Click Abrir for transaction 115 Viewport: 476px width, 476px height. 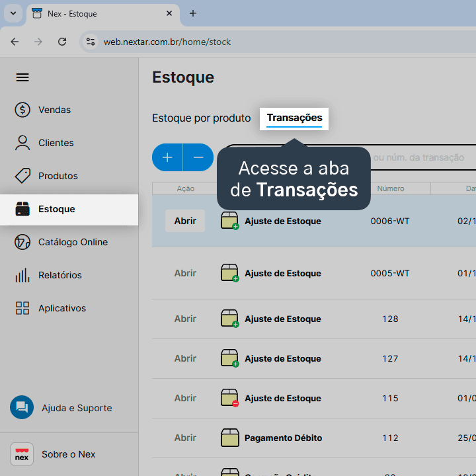point(185,398)
